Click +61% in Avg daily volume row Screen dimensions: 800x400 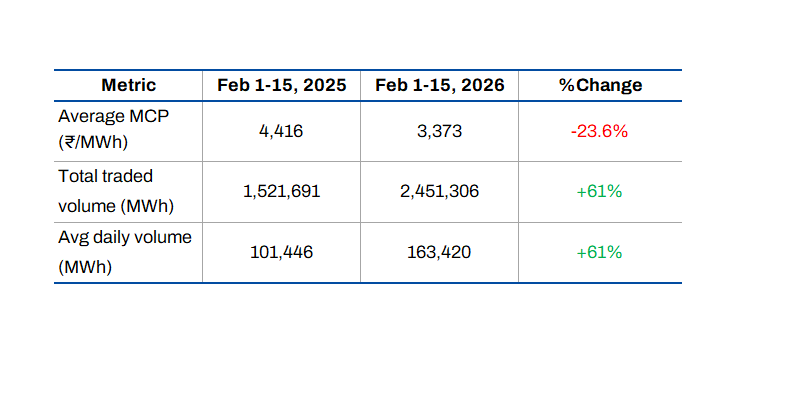(600, 253)
